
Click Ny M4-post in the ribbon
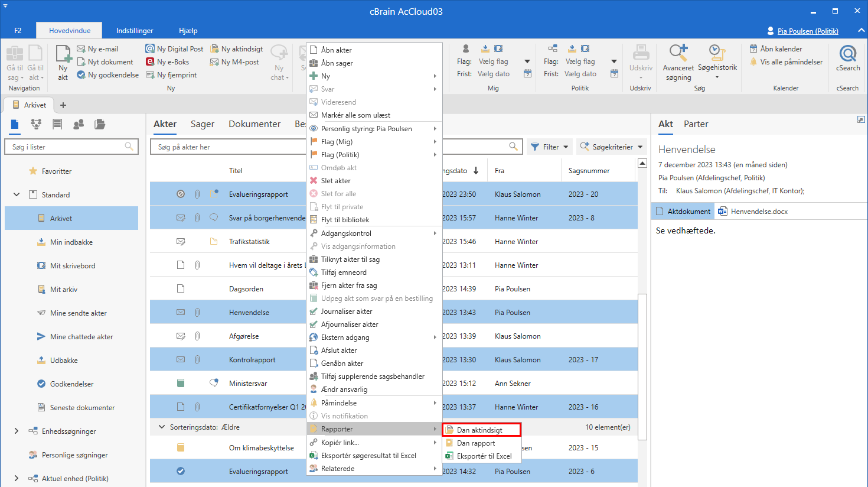pos(234,62)
